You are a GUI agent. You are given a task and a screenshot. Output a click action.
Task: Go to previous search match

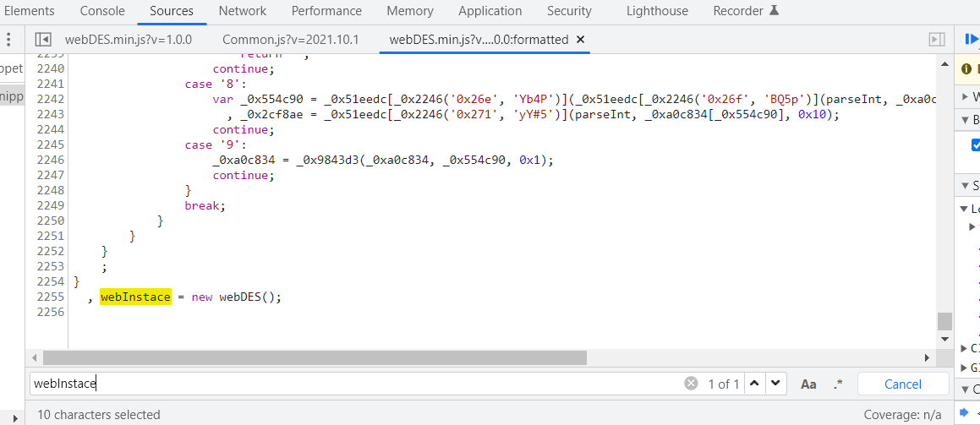(x=754, y=384)
